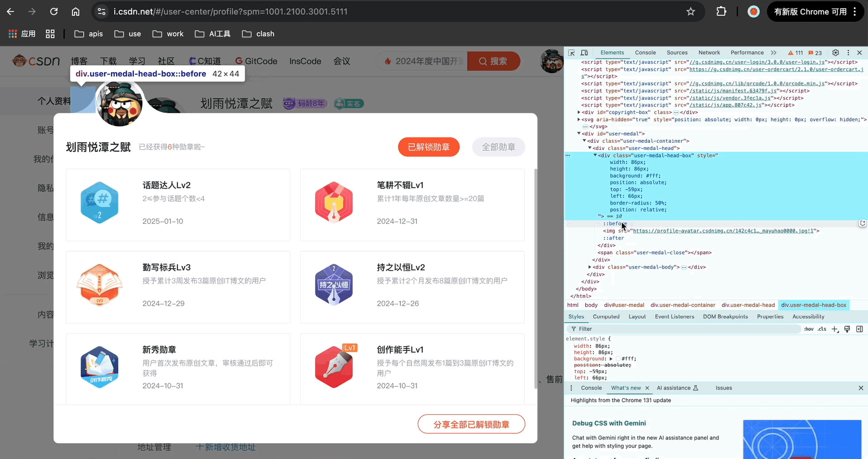Click 分享全部已解锁勋章 button

[471, 424]
